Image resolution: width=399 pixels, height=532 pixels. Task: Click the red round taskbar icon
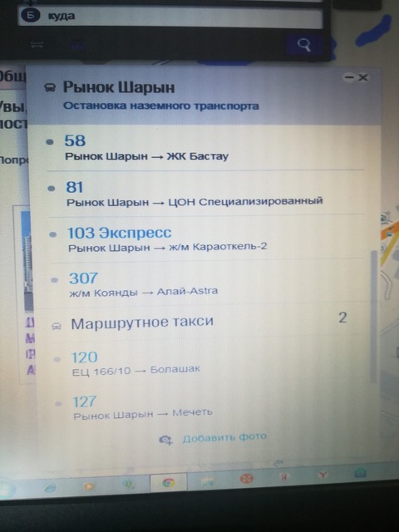[247, 479]
